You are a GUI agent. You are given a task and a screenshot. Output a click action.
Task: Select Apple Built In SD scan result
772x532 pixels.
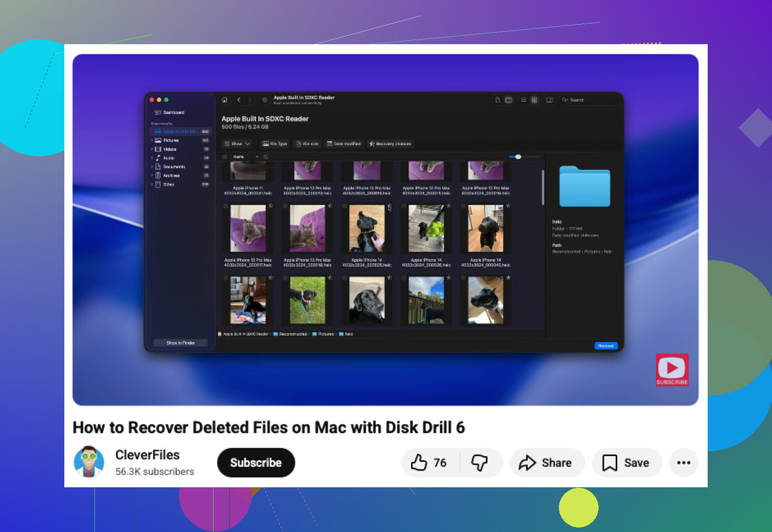click(181, 132)
